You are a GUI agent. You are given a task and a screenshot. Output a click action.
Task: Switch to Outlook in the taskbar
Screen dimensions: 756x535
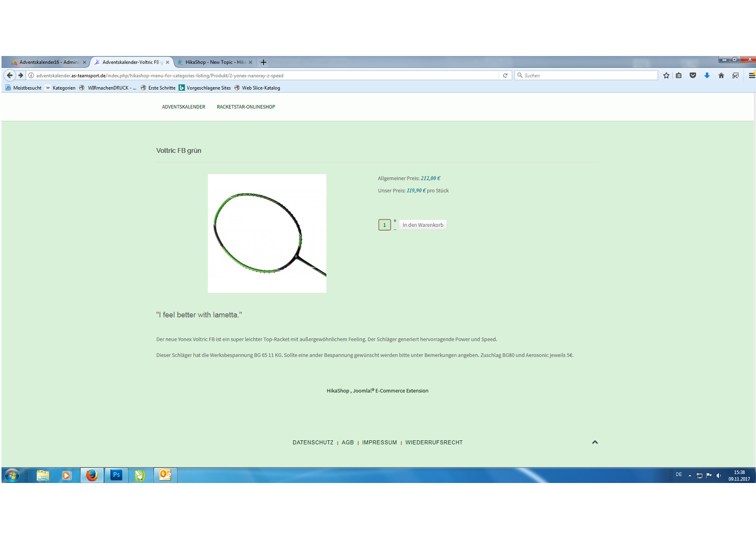(165, 476)
